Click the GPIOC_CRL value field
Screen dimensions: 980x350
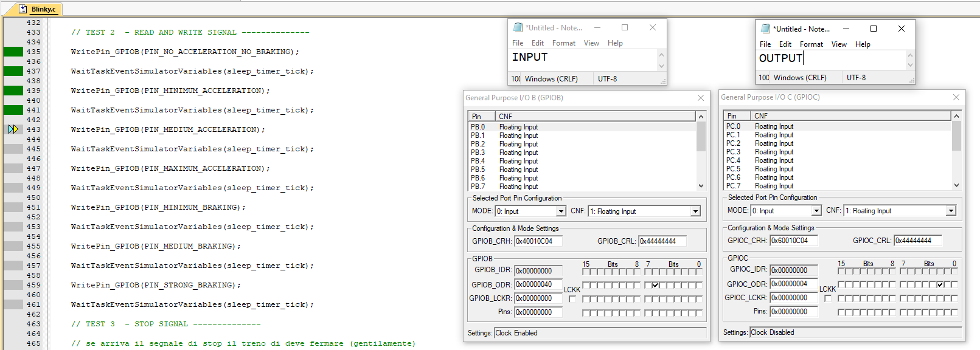918,241
